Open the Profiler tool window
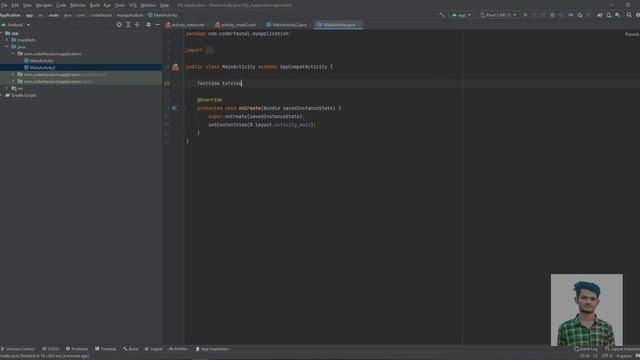Screen dimensions: 640x360 point(178,349)
